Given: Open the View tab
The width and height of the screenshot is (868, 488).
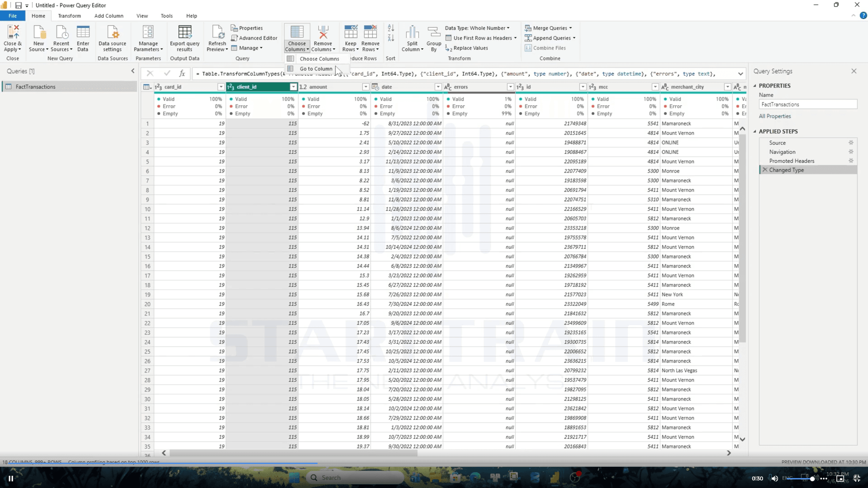Looking at the screenshot, I should coord(142,16).
